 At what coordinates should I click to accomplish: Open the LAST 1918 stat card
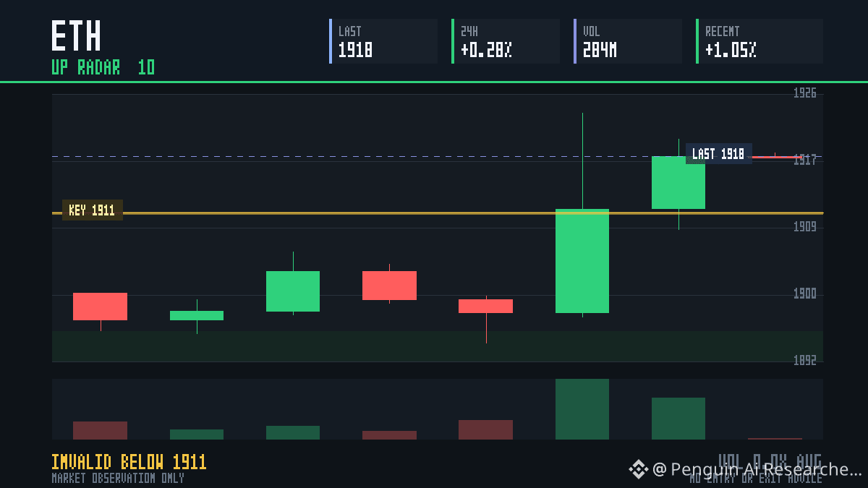click(383, 41)
